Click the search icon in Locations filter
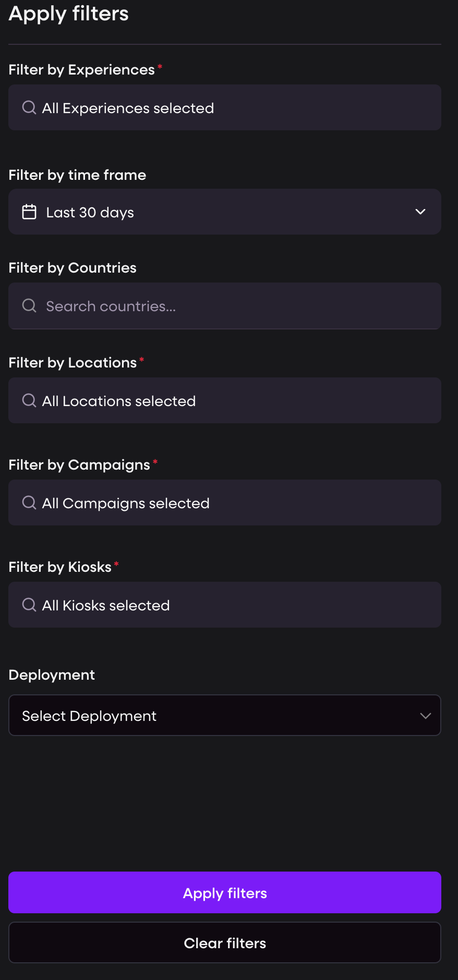This screenshot has width=458, height=980. [29, 400]
